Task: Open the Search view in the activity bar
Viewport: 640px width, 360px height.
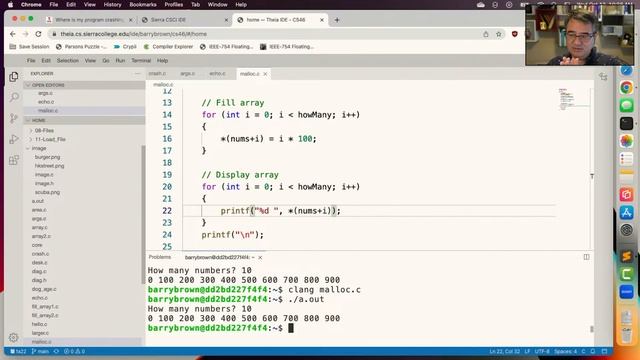Action: click(x=14, y=97)
